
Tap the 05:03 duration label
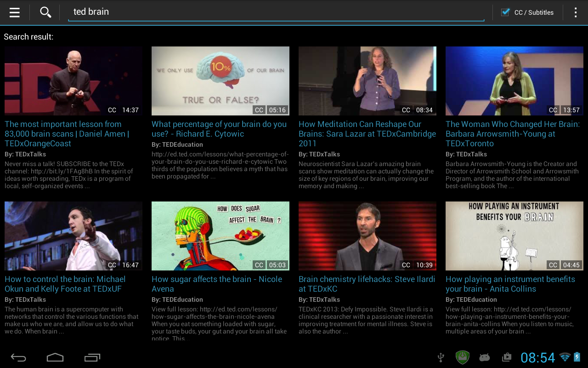pos(277,265)
